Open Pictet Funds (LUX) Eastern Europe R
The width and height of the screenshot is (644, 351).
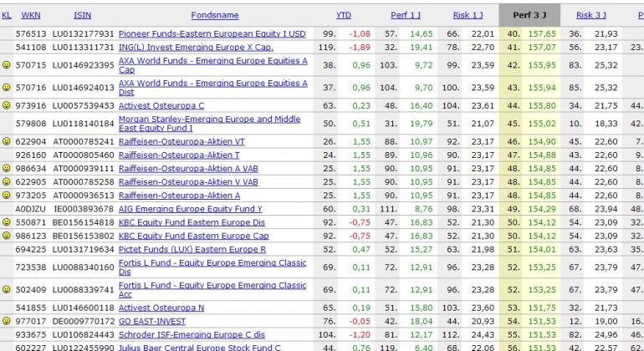192,250
